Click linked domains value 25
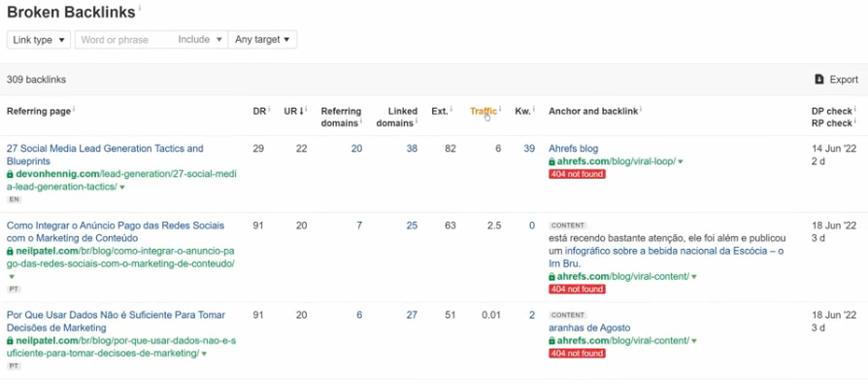This screenshot has width=868, height=383. pyautogui.click(x=412, y=226)
